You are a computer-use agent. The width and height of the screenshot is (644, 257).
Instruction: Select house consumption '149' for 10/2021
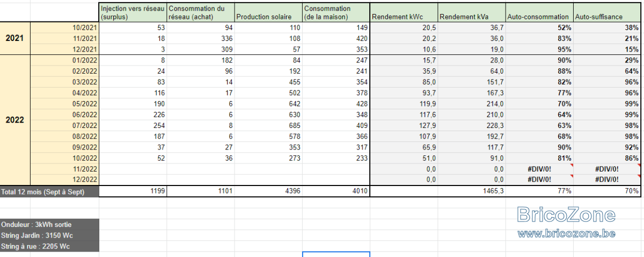click(336, 28)
